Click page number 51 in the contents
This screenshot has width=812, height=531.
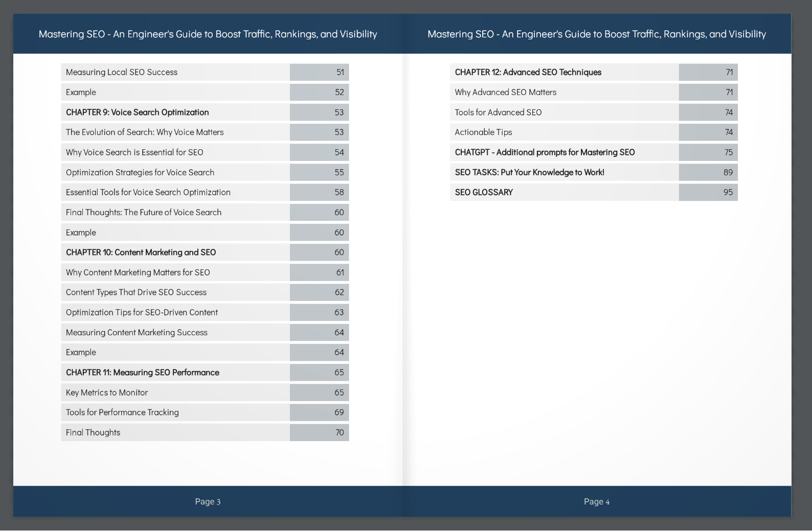340,72
